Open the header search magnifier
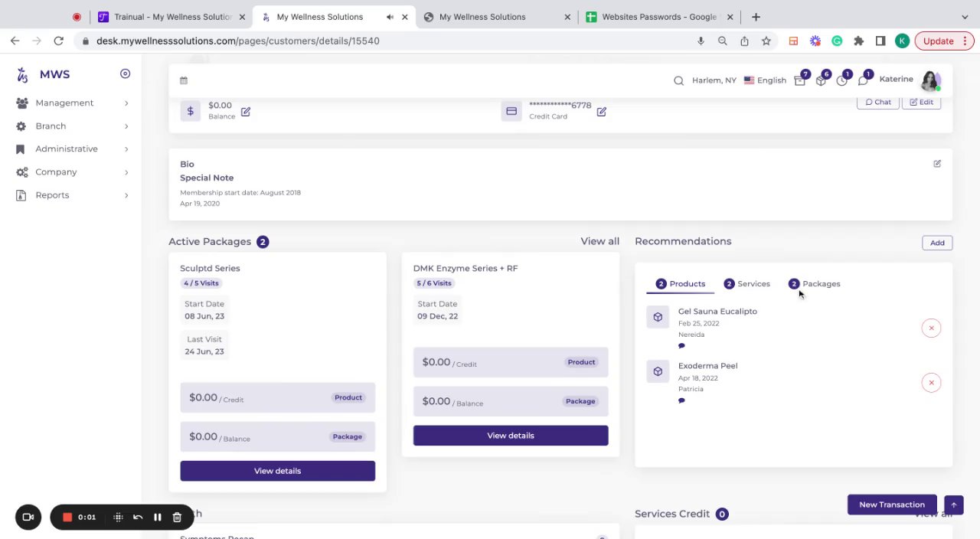The width and height of the screenshot is (980, 539). pyautogui.click(x=678, y=80)
